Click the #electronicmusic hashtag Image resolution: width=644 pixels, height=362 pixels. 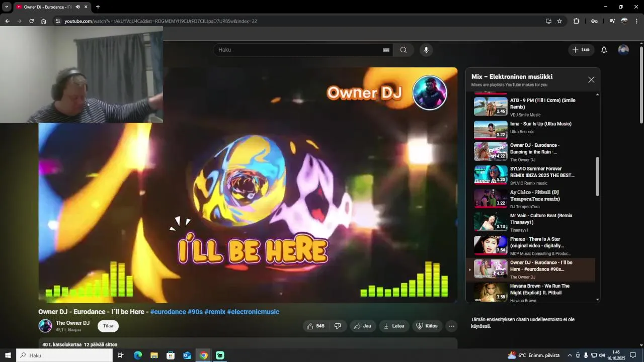tap(253, 312)
